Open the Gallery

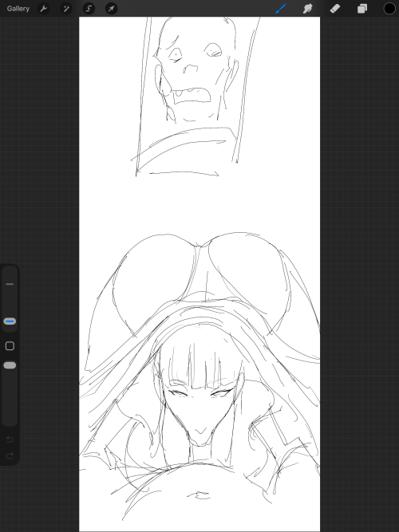click(x=18, y=9)
